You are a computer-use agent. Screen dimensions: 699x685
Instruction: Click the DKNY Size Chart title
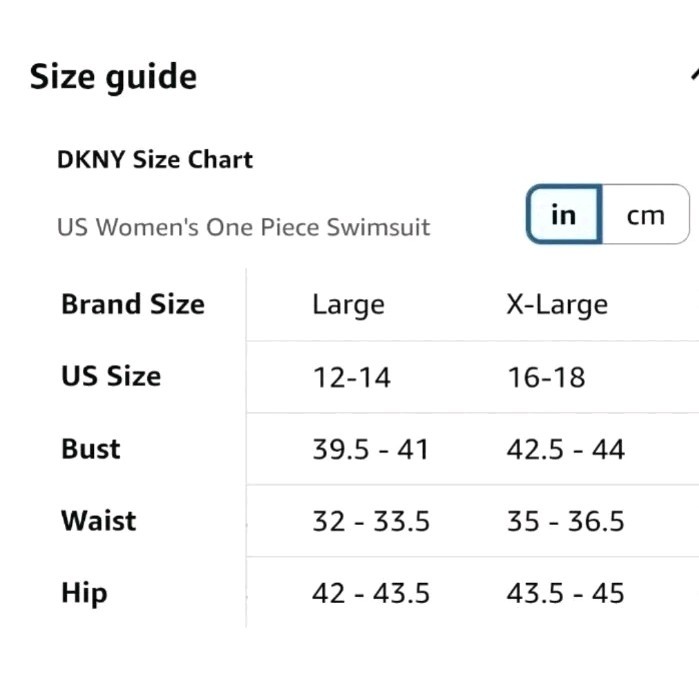pos(155,160)
